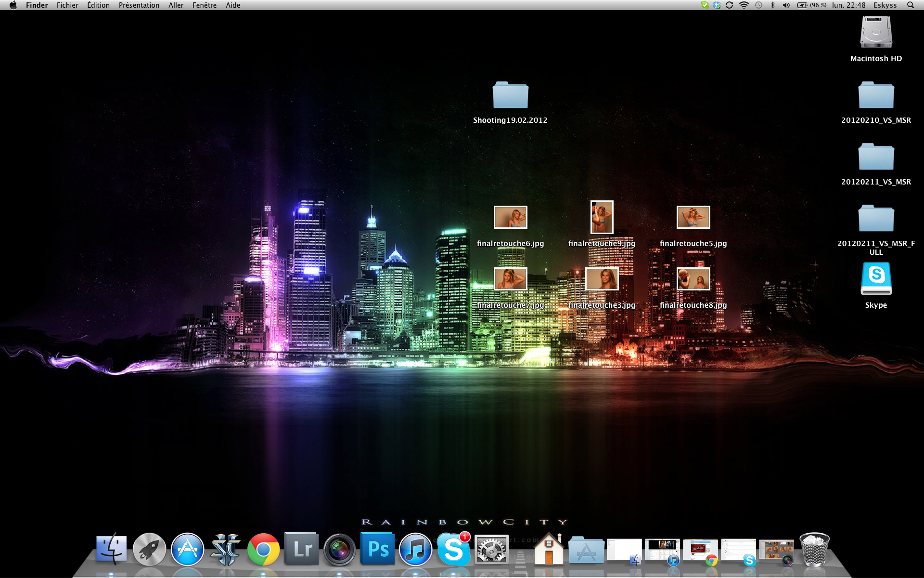
Task: Click the 'finalretouche5.jpg' file name
Action: [693, 244]
